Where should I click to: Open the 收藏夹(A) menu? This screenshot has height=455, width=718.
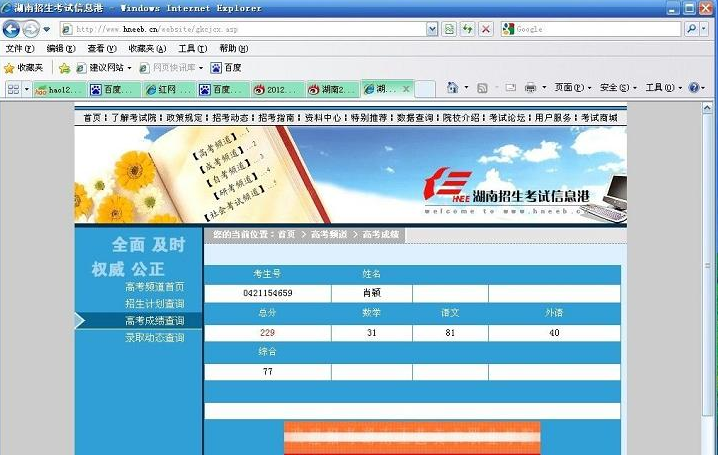(147, 49)
